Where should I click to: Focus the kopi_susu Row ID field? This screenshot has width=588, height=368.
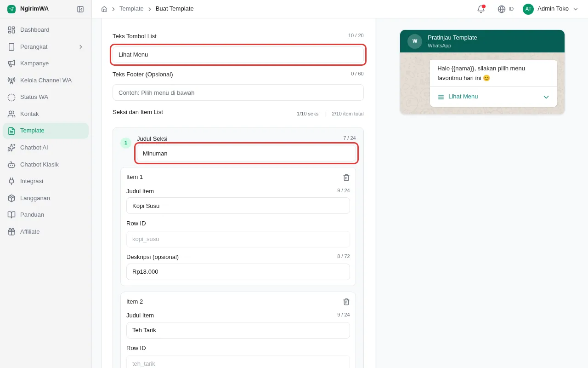[238, 239]
